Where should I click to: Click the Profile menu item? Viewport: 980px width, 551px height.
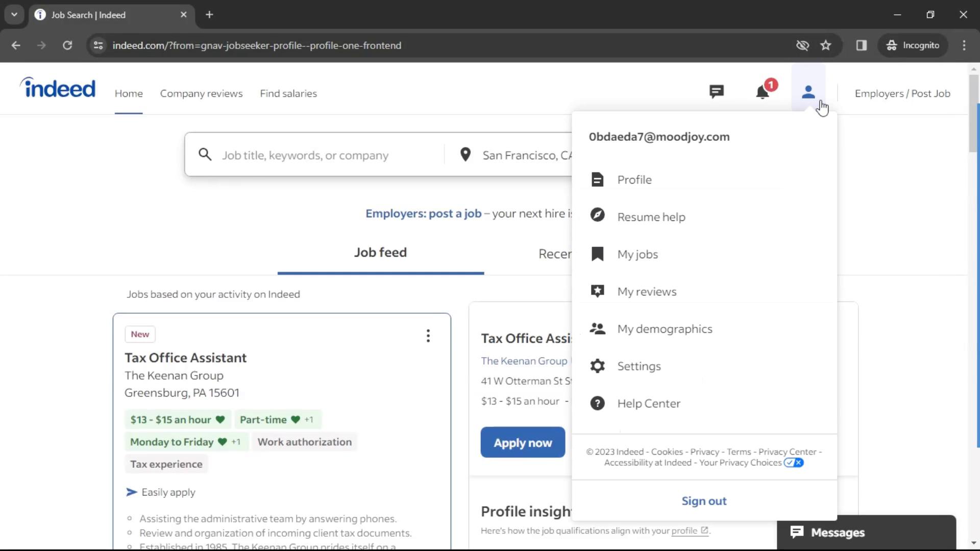633,179
